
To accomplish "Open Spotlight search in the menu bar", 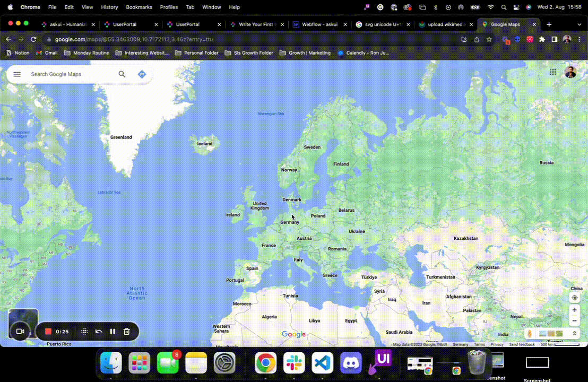I will click(504, 7).
